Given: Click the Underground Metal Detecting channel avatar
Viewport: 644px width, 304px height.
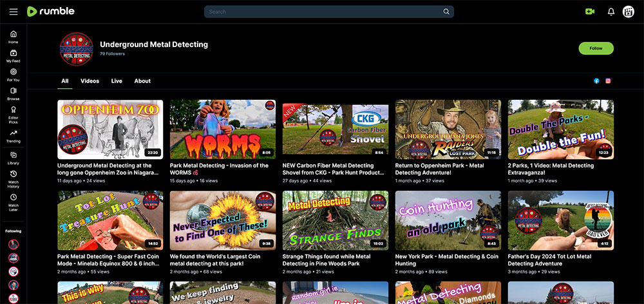Looking at the screenshot, I should click(77, 49).
